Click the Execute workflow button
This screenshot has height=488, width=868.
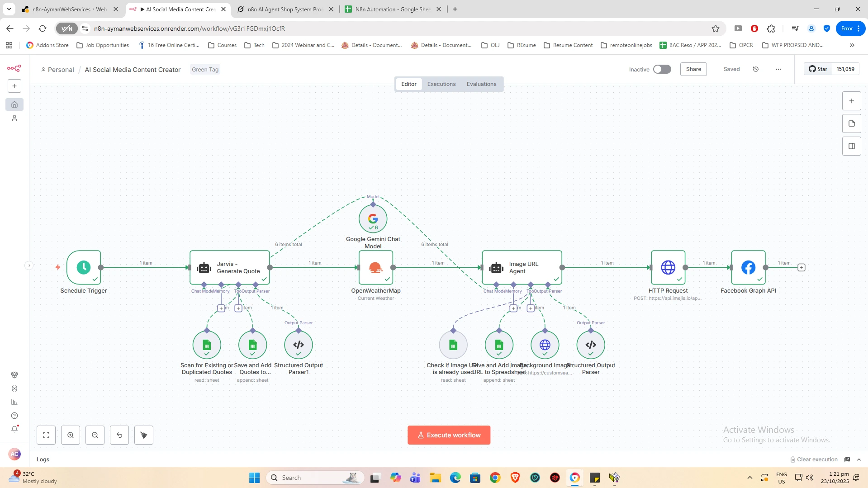coord(449,435)
